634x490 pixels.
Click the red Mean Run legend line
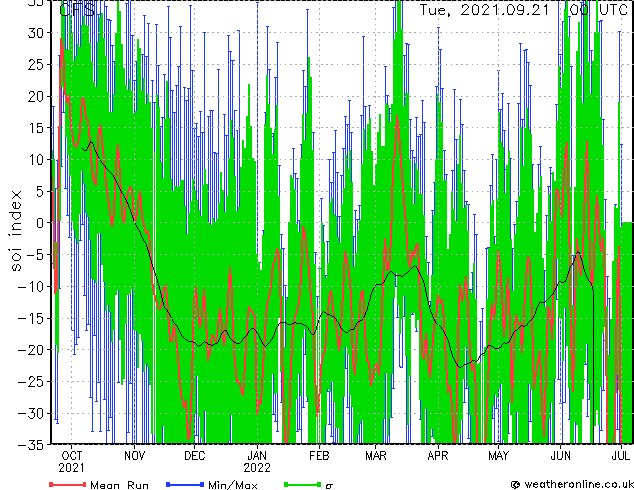click(68, 484)
